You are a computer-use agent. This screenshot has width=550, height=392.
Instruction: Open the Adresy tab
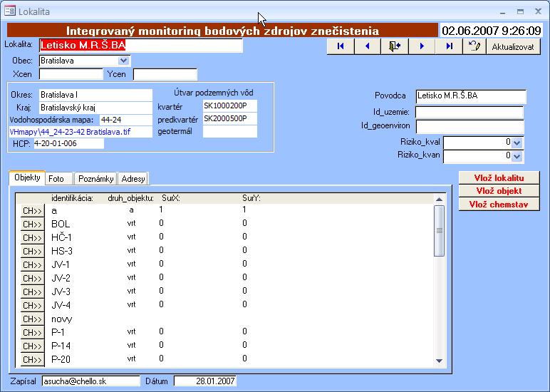[x=133, y=179]
